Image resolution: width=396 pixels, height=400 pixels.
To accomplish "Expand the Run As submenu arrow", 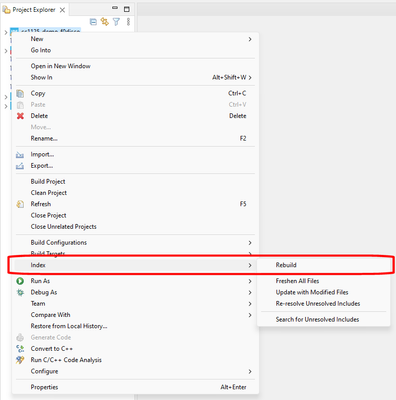I will tap(250, 281).
